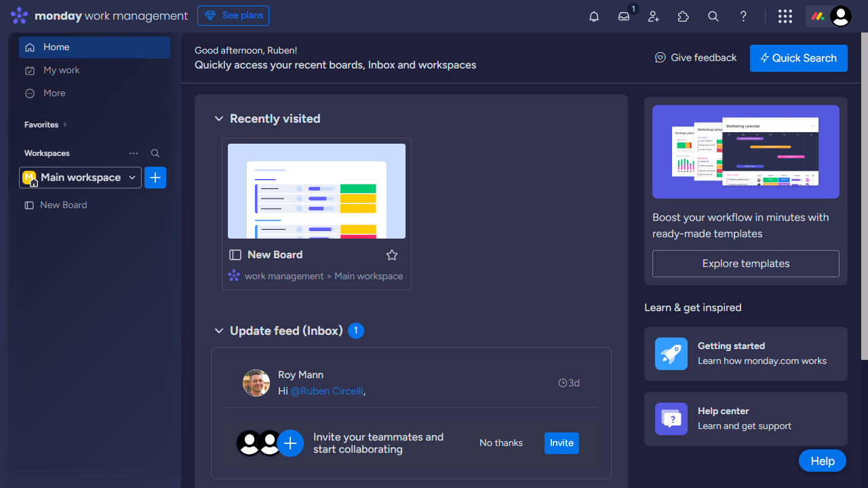The height and width of the screenshot is (488, 868).
Task: Click the Explore templates button
Action: coord(745,264)
